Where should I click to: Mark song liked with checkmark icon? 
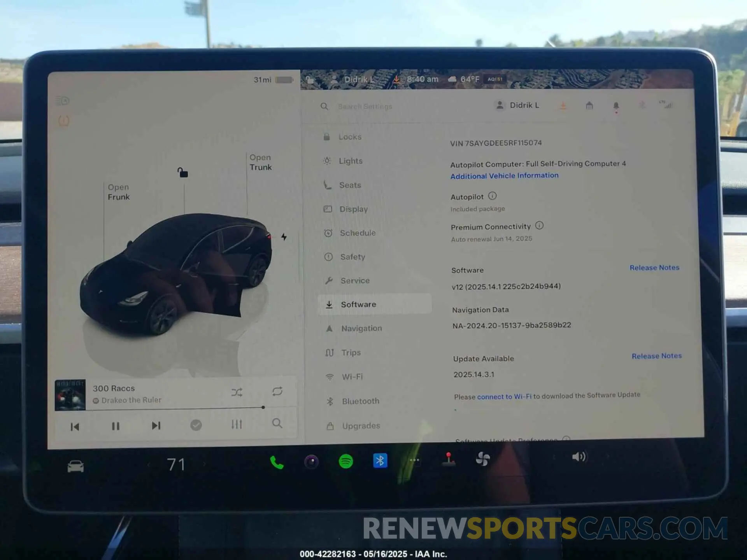[x=196, y=425]
